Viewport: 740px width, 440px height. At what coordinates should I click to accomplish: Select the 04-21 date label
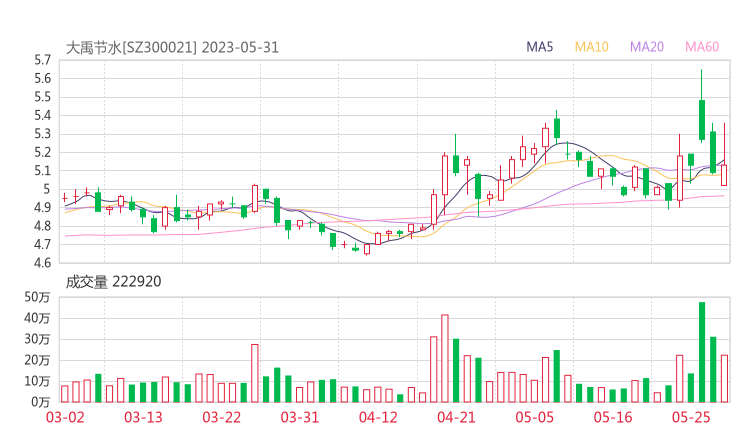coord(456,418)
